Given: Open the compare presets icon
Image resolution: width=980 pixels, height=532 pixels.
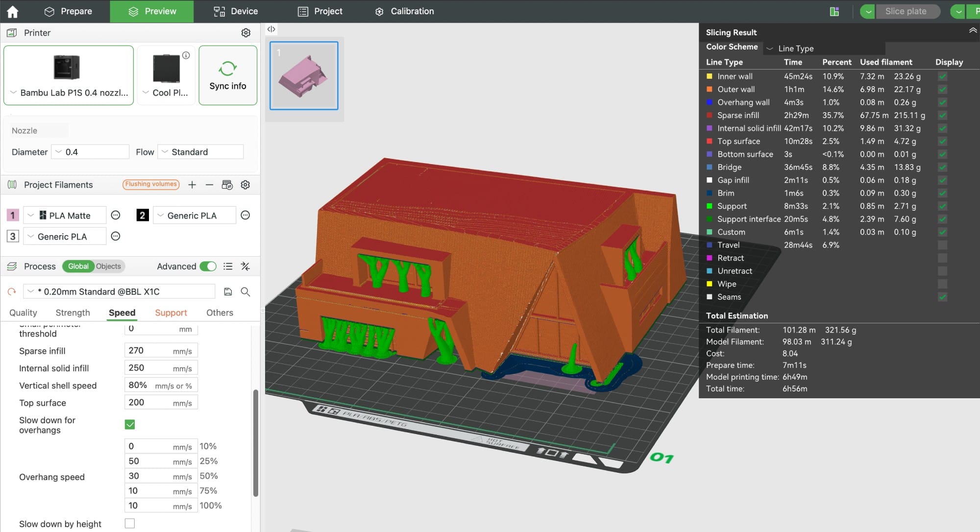Looking at the screenshot, I should click(245, 266).
